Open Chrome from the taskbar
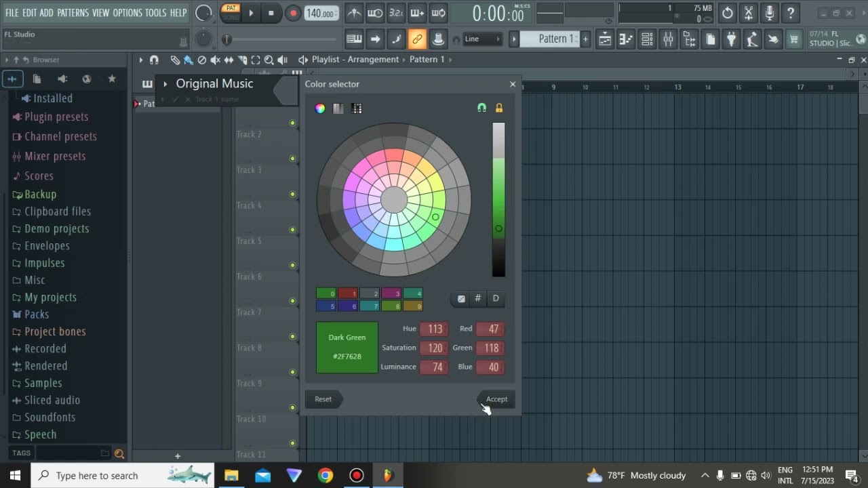Viewport: 868px width, 488px height. [x=325, y=475]
